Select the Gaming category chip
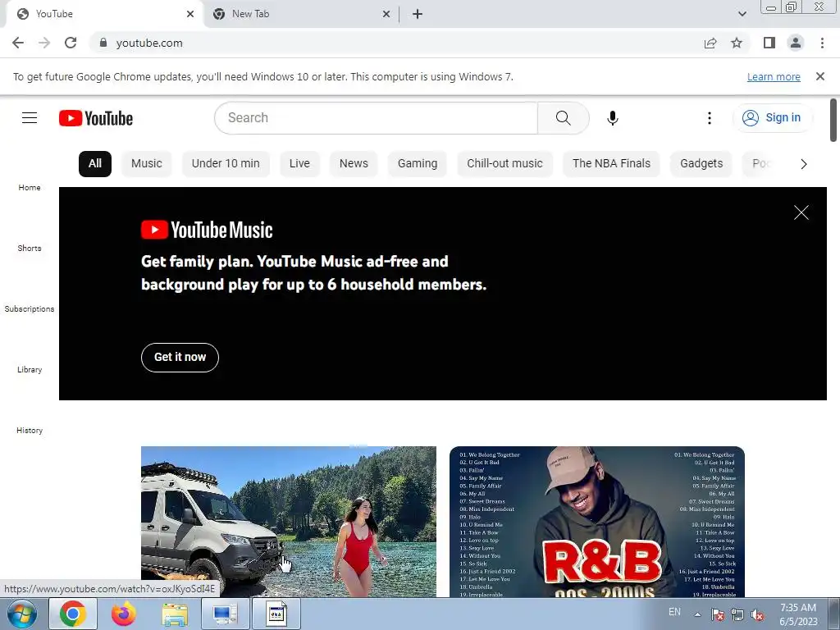Screen dimensions: 840x630 click(x=418, y=164)
